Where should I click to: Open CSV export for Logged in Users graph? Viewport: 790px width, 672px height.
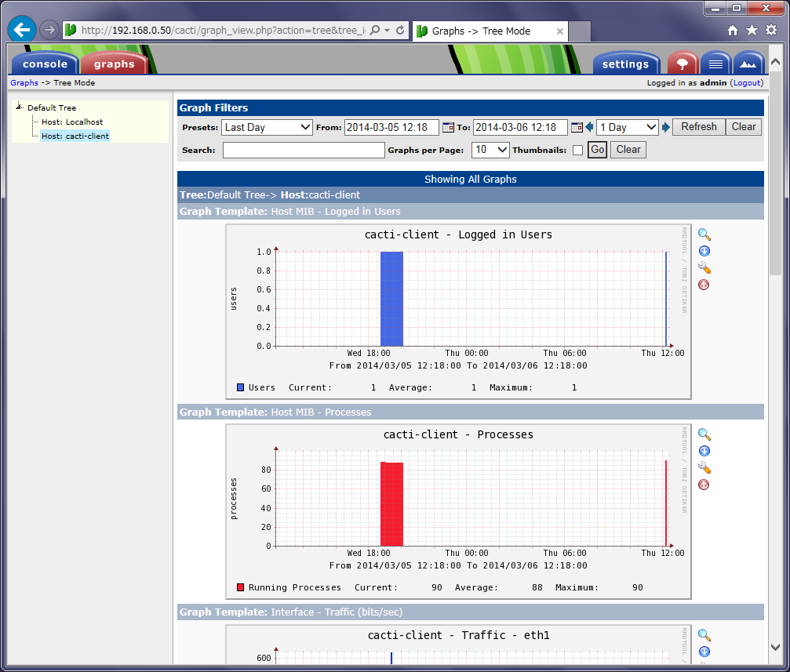tap(704, 251)
